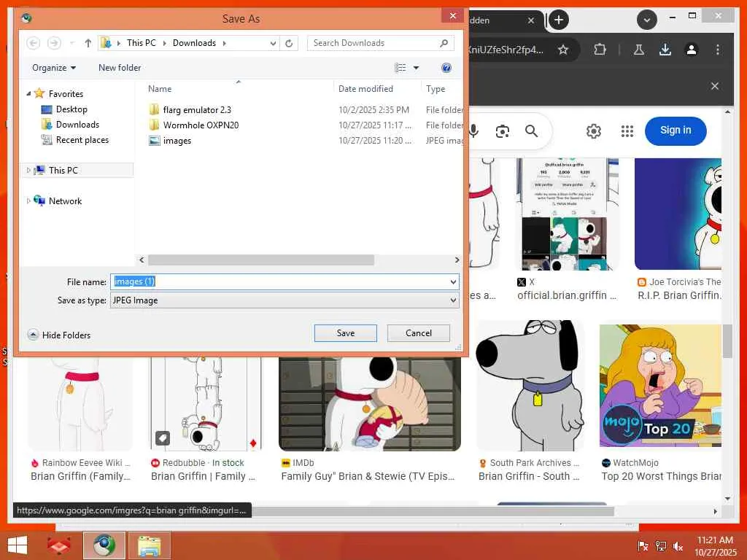Viewport: 747px width, 560px height.
Task: Refresh the Downloads folder listing
Action: [289, 43]
